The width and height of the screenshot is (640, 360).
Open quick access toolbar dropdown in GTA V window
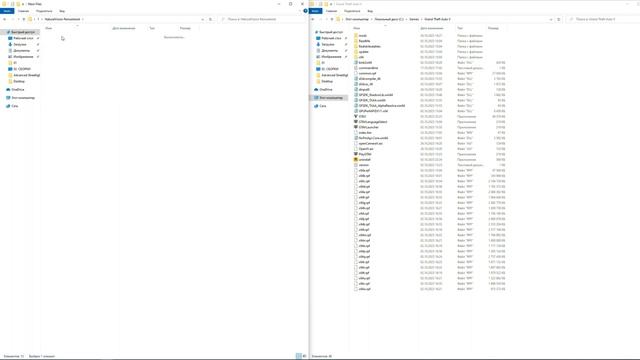[x=331, y=4]
